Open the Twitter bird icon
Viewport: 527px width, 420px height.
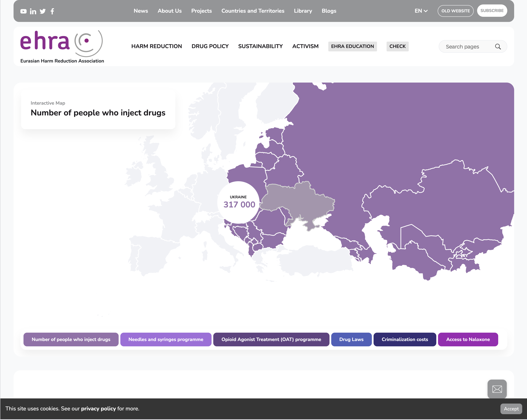pos(43,11)
